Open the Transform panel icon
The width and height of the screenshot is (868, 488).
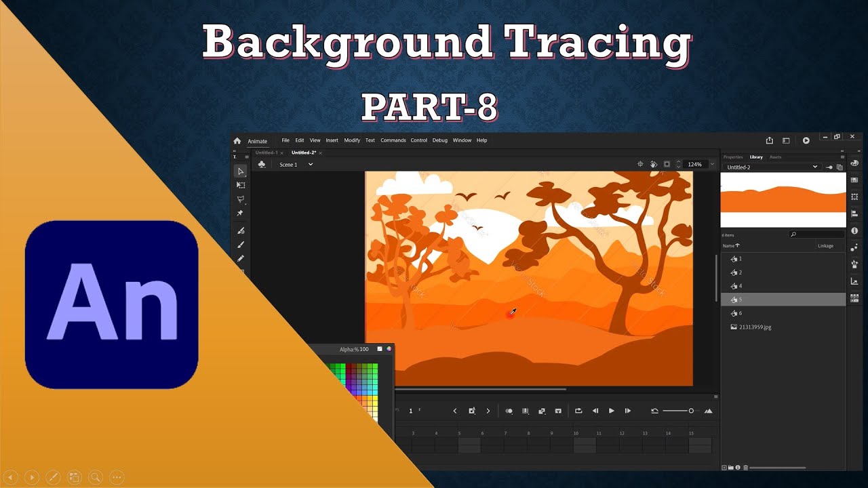coord(854,197)
